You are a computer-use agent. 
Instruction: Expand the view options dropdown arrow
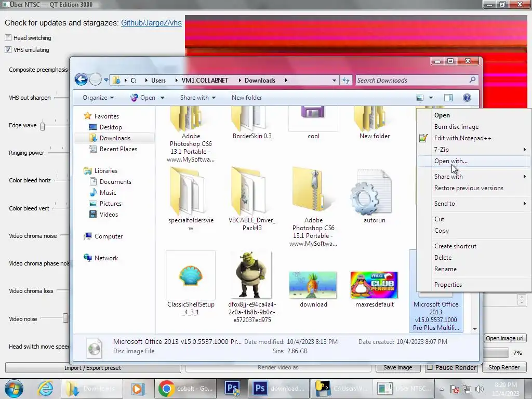coord(431,98)
